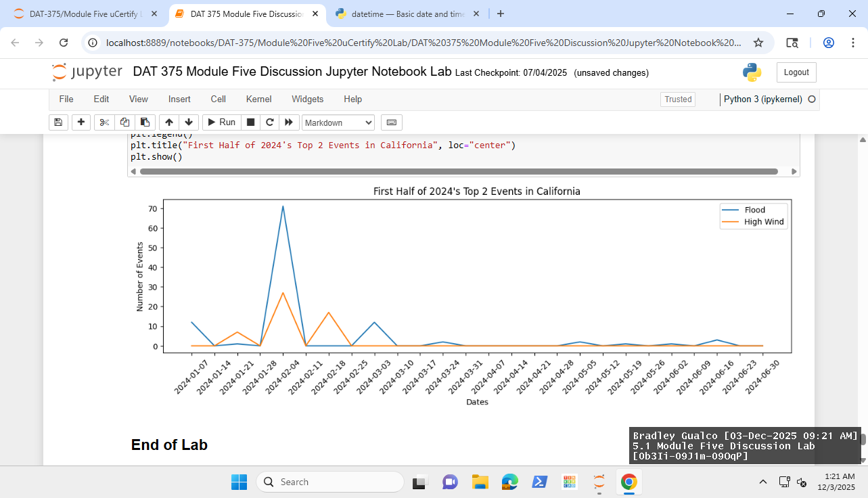Image resolution: width=868 pixels, height=498 pixels.
Task: Reload the page
Action: [x=64, y=43]
